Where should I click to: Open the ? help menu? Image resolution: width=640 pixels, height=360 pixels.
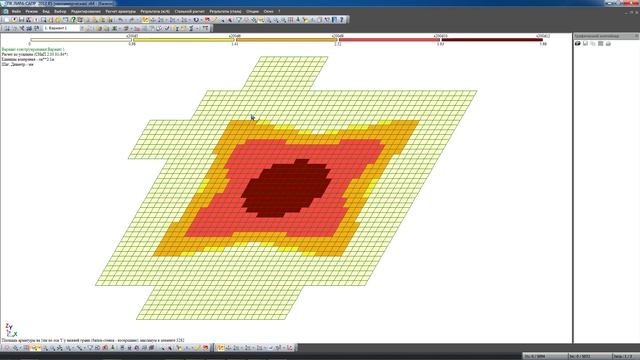279,11
